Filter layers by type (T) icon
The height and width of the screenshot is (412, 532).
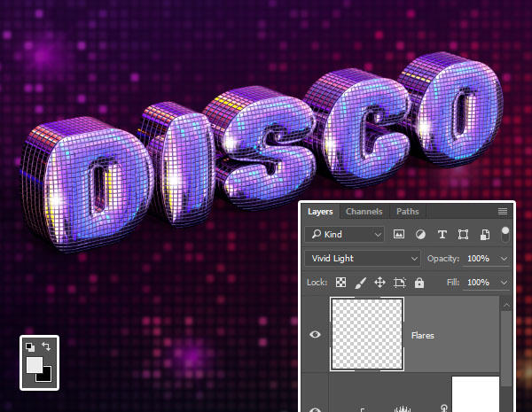point(442,234)
